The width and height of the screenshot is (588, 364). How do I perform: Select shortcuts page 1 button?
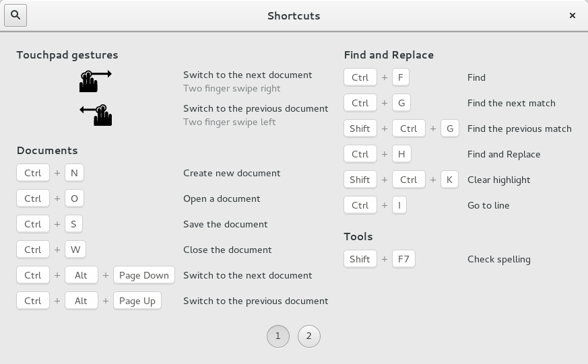click(278, 336)
